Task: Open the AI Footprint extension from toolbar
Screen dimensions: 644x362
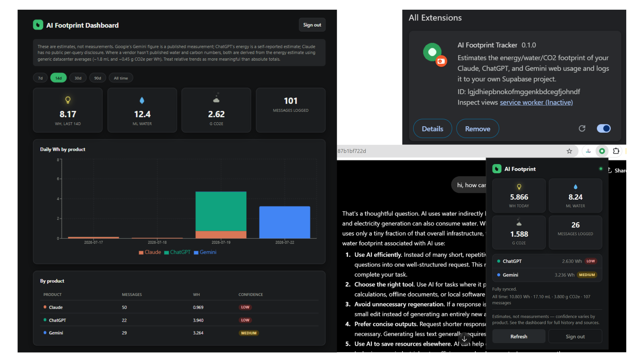Action: coord(602,151)
